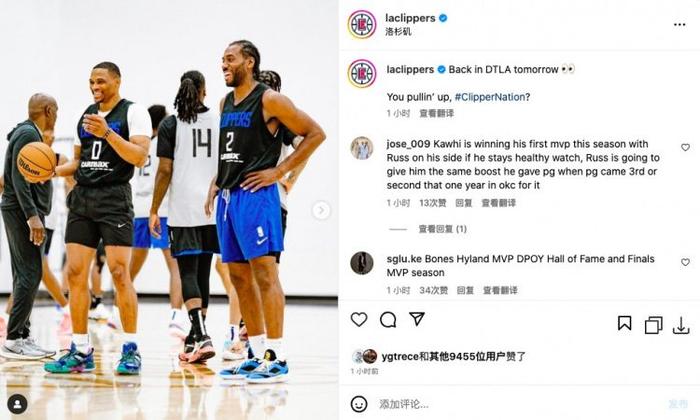The height and width of the screenshot is (420, 700).
Task: Reply to jose_009's comment
Action: (463, 203)
